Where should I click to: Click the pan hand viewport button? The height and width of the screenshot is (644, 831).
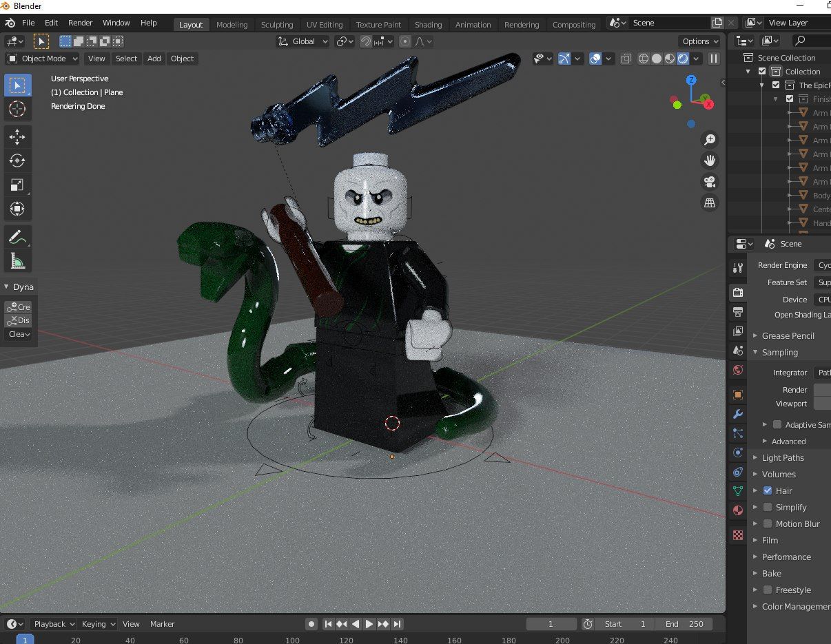pos(709,160)
